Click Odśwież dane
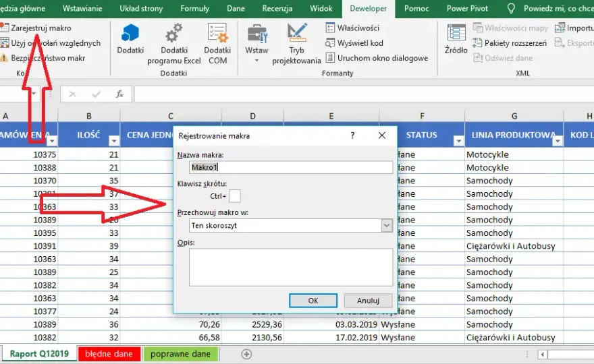 pyautogui.click(x=503, y=58)
